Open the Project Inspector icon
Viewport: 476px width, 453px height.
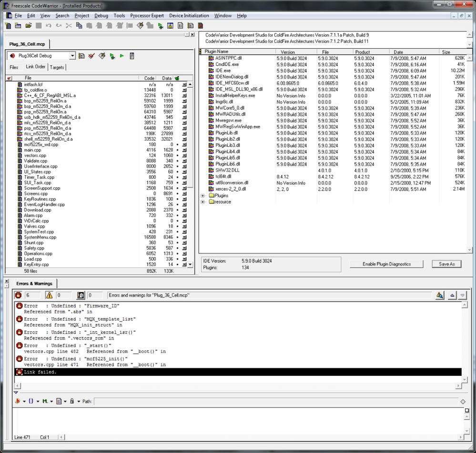click(132, 56)
